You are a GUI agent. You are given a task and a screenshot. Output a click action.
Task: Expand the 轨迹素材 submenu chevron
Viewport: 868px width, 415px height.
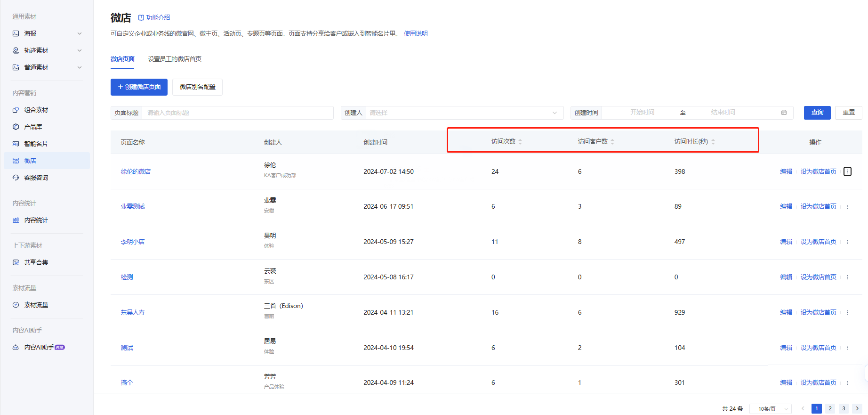coord(80,50)
